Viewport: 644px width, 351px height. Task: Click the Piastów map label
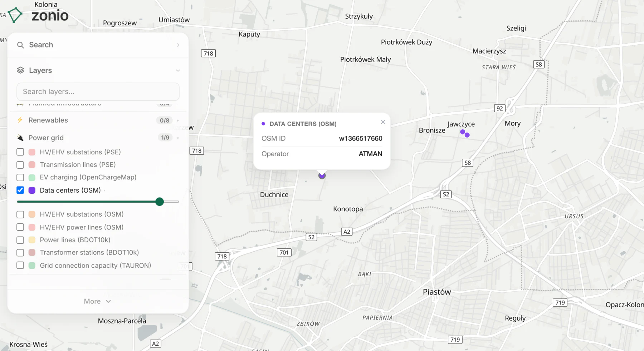point(437,292)
